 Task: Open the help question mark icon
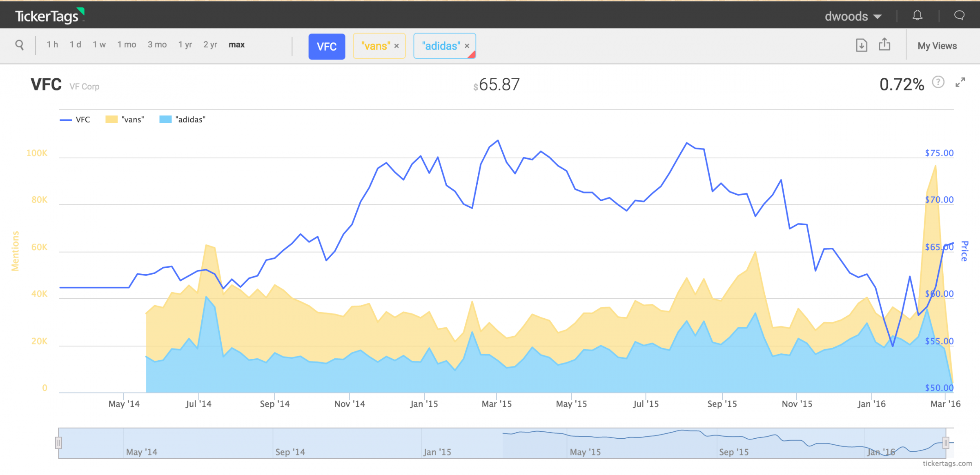[x=938, y=82]
